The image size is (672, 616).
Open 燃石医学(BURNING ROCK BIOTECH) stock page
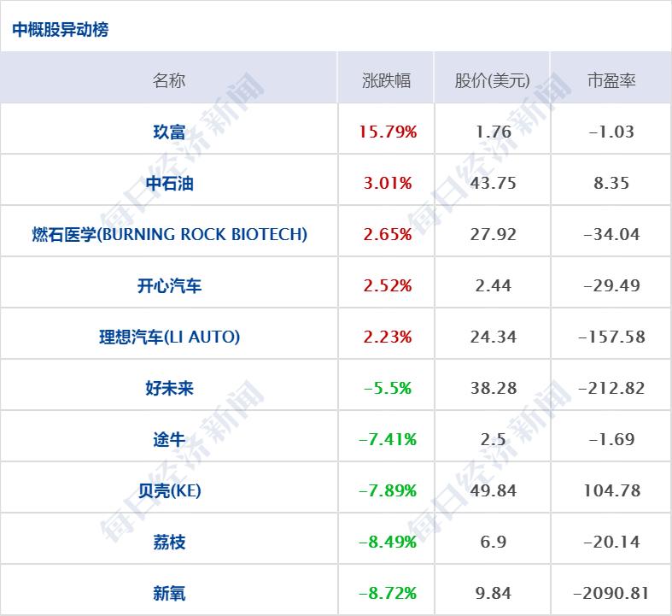(x=169, y=234)
